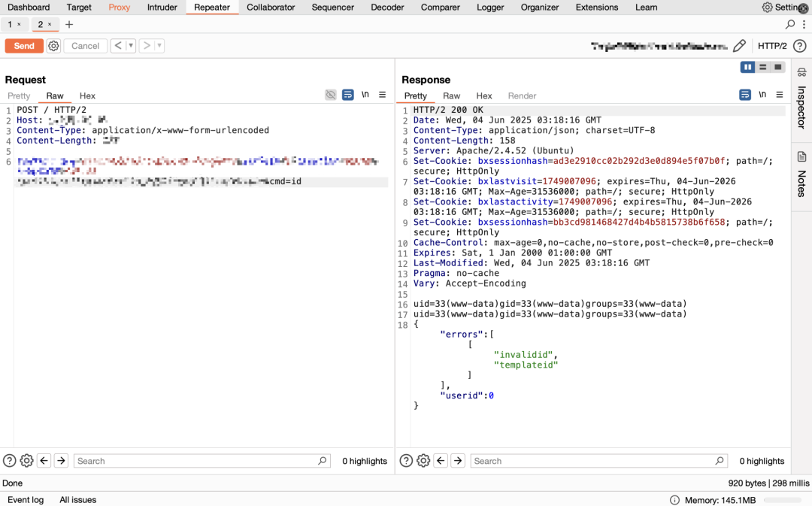Screen dimensions: 812x506
Task: Open All issues
Action: click(77, 500)
